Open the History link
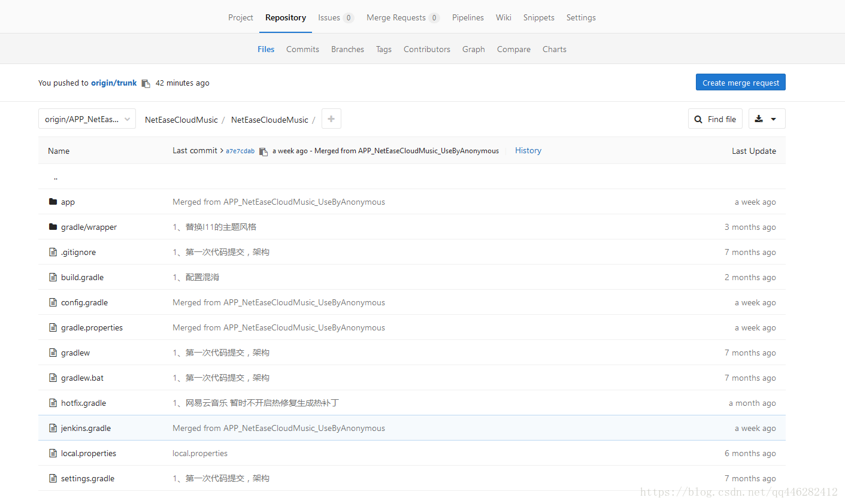Viewport: 845px width, 504px height. pos(528,150)
